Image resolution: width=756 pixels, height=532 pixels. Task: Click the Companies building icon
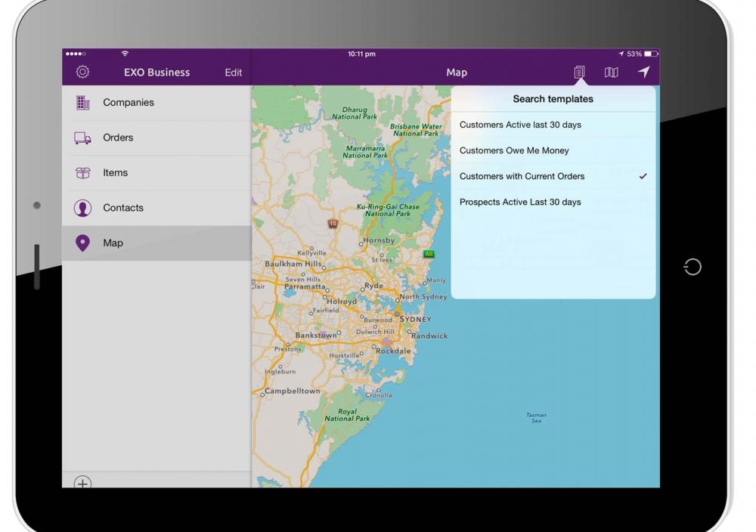click(x=82, y=103)
